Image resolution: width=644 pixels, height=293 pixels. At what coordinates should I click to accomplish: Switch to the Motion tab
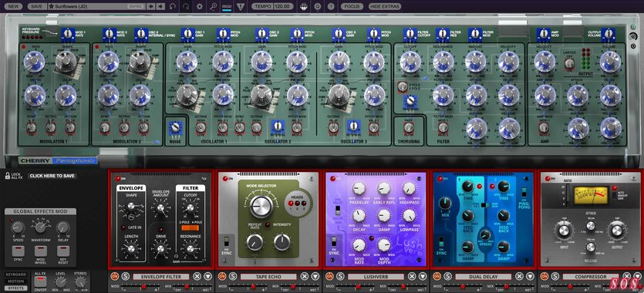16,281
